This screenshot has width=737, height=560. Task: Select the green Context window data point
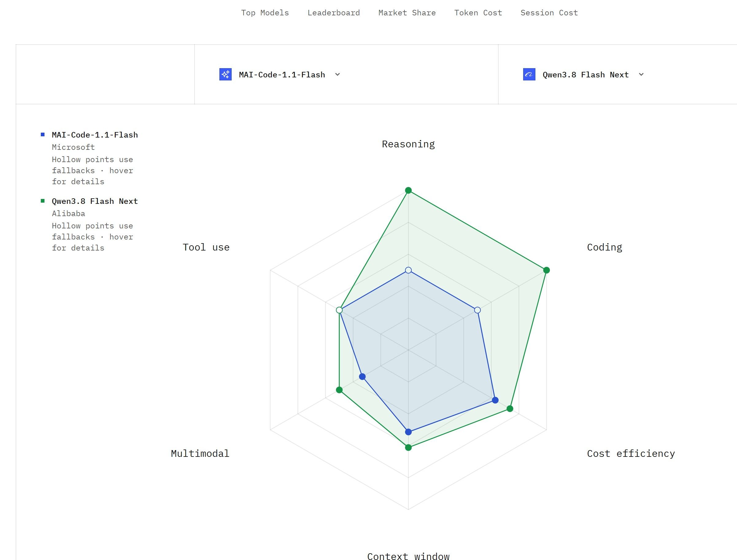point(408,447)
